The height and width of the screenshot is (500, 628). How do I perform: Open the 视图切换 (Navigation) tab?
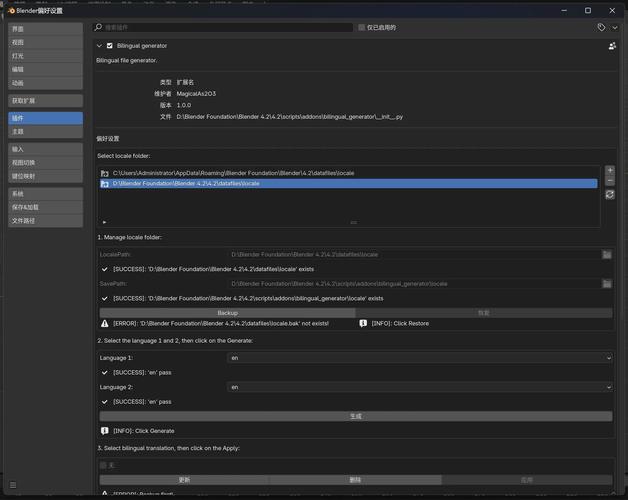[45, 163]
